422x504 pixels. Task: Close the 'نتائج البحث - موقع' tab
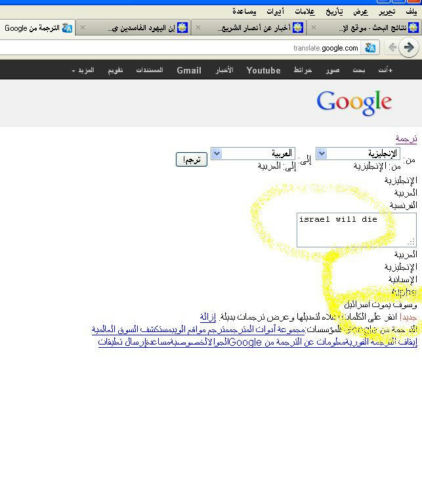(x=314, y=28)
